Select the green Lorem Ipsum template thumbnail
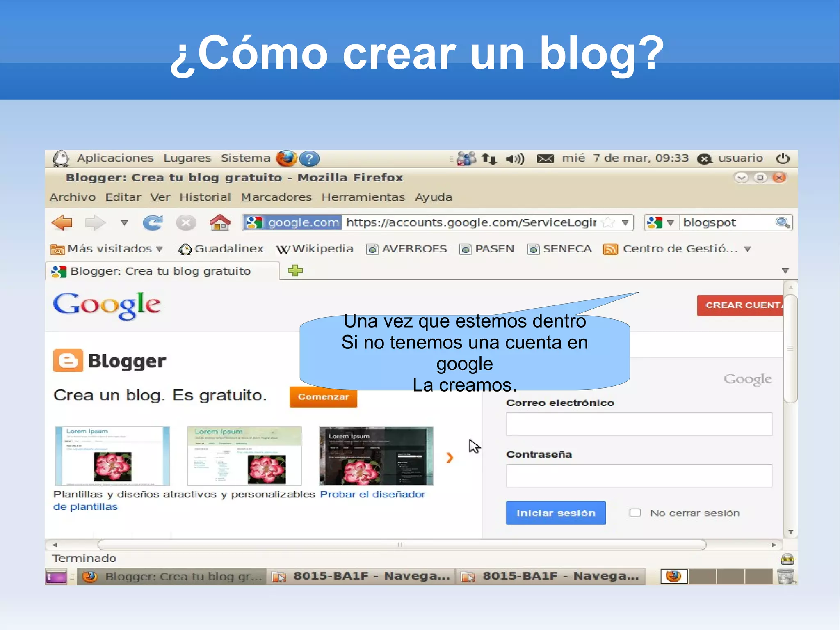Viewport: 840px width, 630px height. [244, 456]
